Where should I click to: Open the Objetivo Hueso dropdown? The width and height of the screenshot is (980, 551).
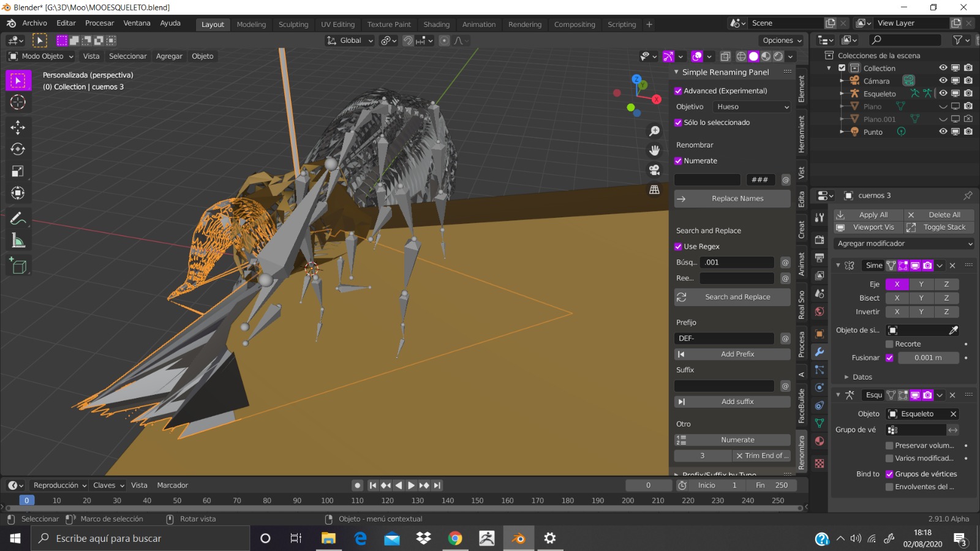pyautogui.click(x=752, y=107)
